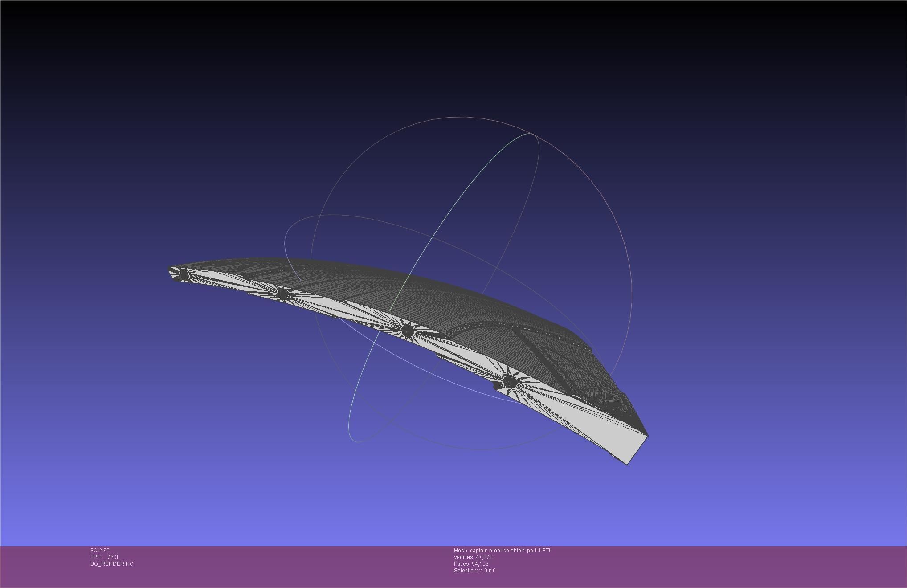Click the BO_RENDERING status label
Image resolution: width=907 pixels, height=588 pixels.
(x=112, y=564)
